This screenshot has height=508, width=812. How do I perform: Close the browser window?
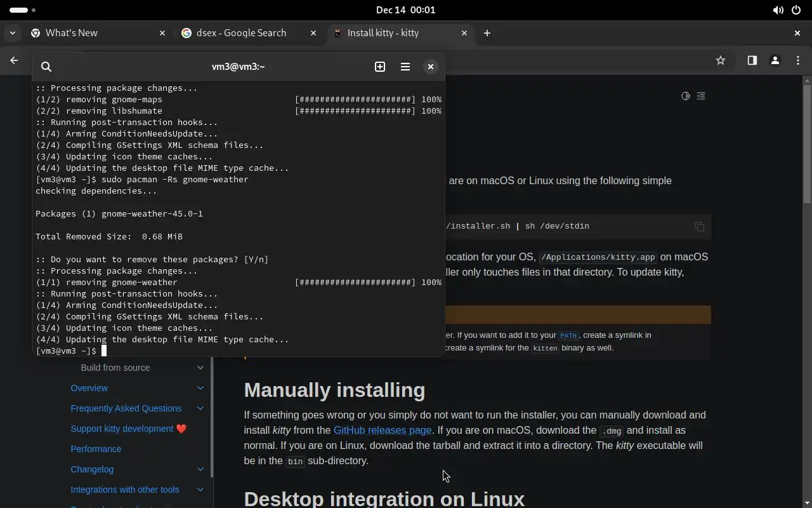coord(797,33)
